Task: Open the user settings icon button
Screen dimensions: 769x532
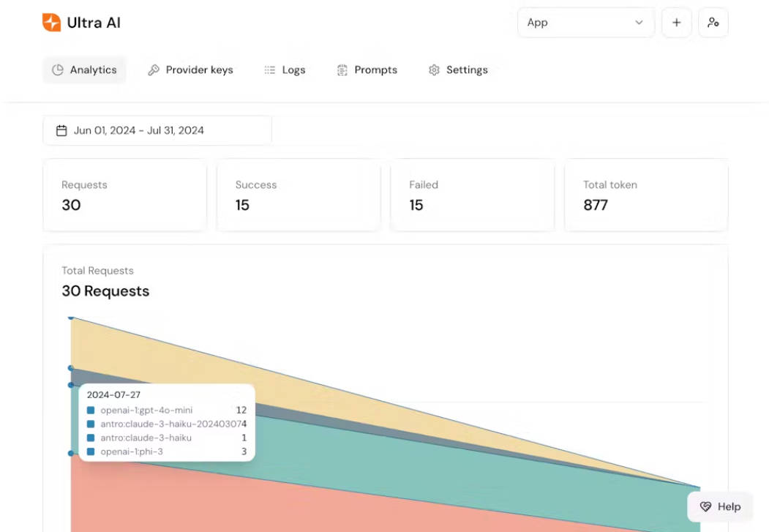Action: pos(713,23)
